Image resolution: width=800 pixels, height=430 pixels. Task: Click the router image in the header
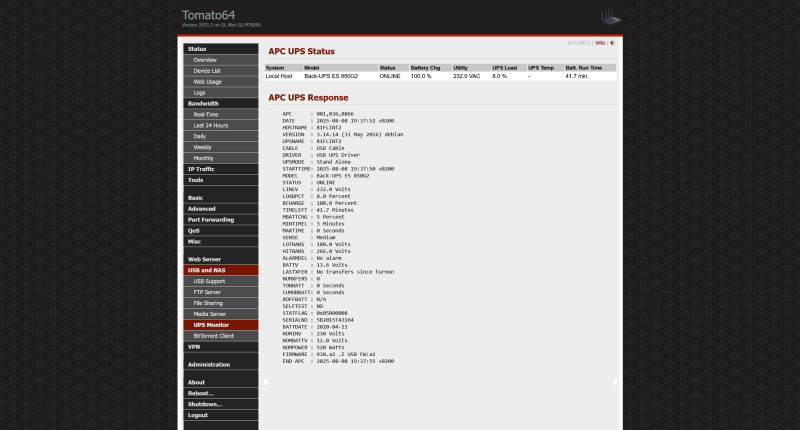[610, 17]
